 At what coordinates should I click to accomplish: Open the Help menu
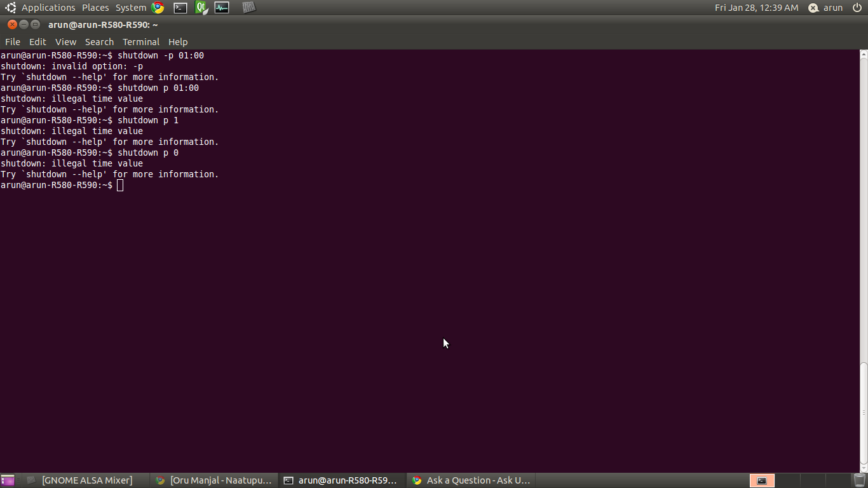(x=178, y=42)
